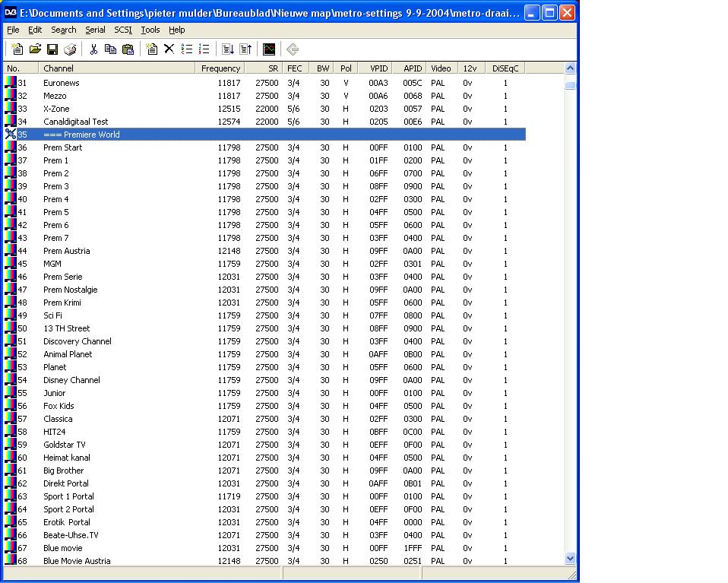
Task: Select the Animal Planet channel
Action: click(264, 354)
